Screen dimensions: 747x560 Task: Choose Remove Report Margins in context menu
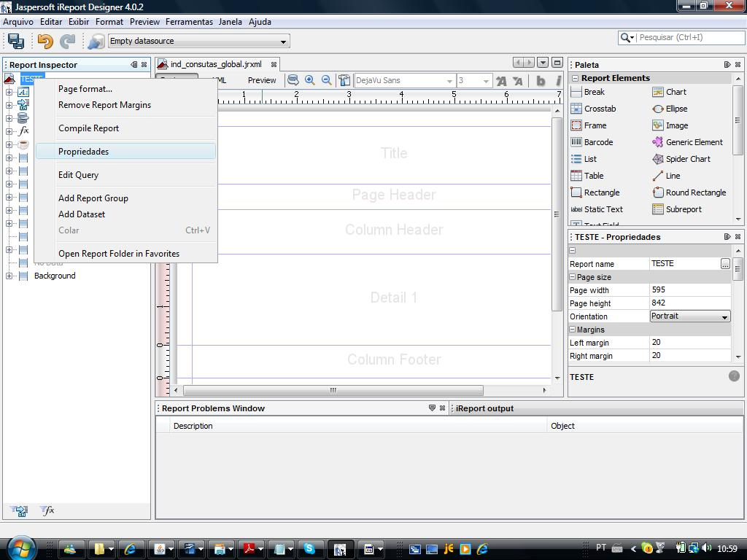click(125, 105)
